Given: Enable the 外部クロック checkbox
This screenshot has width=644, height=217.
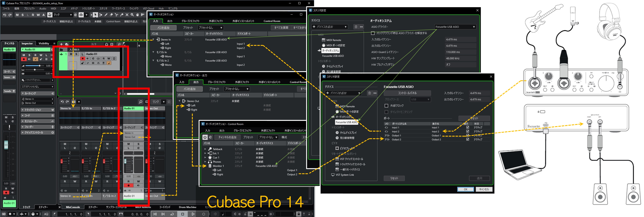Looking at the screenshot, I should [x=386, y=106].
